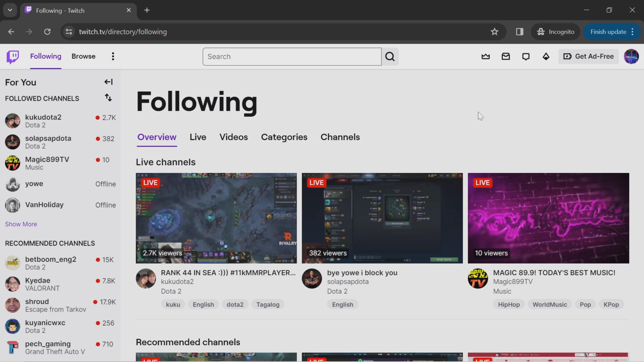Open the inbox/messages envelope icon
Screen dimensions: 644x362
[506, 56]
